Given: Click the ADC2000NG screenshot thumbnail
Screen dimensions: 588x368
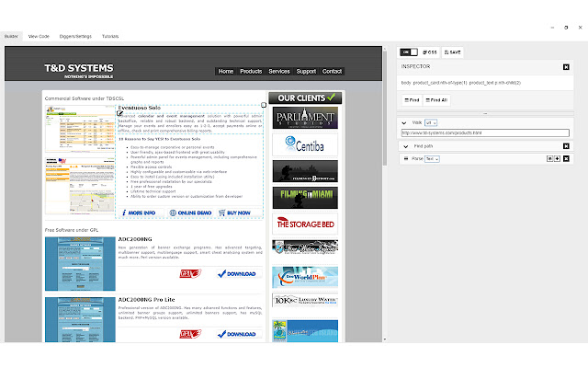Looking at the screenshot, I should 80,264.
